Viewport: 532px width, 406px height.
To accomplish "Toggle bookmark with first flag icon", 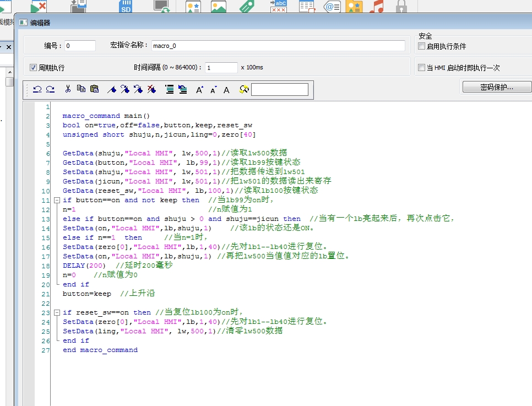I will click(x=112, y=89).
